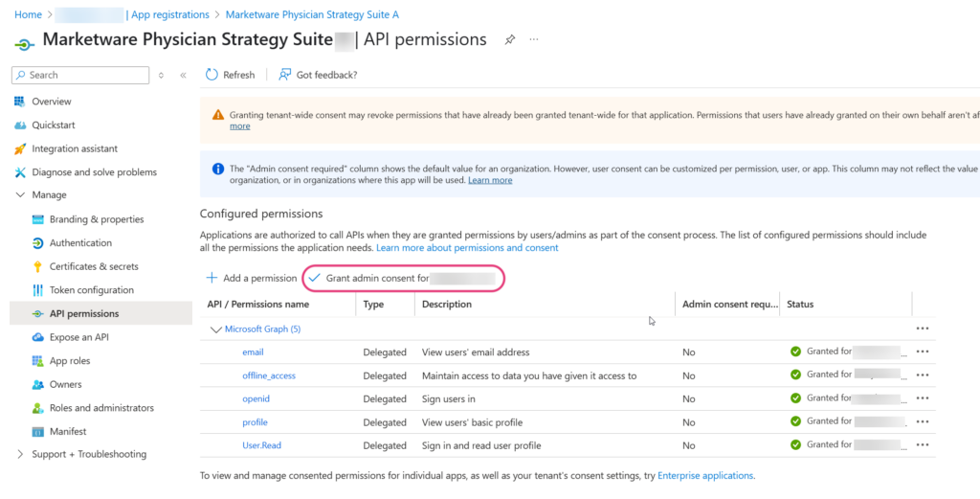Click the User.Read permission link
Image resolution: width=980 pixels, height=499 pixels.
[x=262, y=446]
